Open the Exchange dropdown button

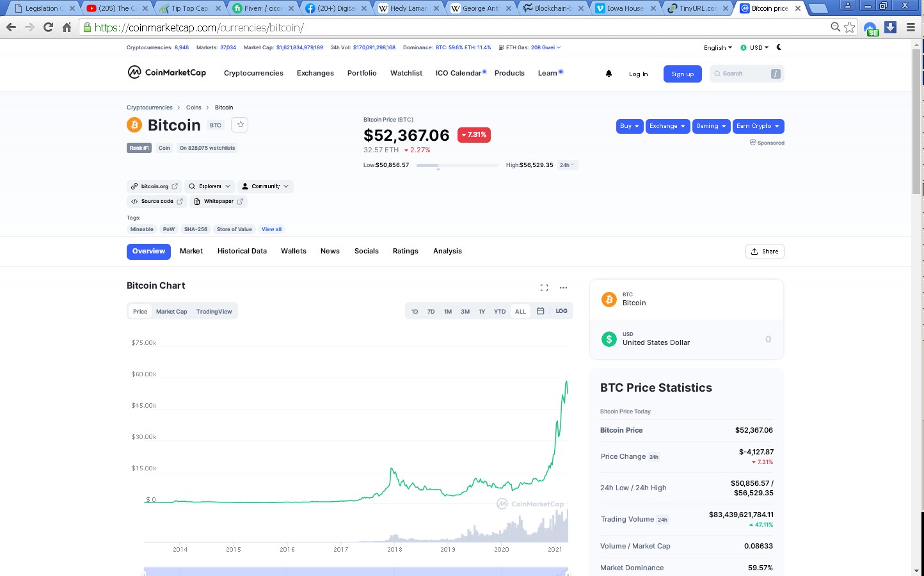tap(667, 126)
